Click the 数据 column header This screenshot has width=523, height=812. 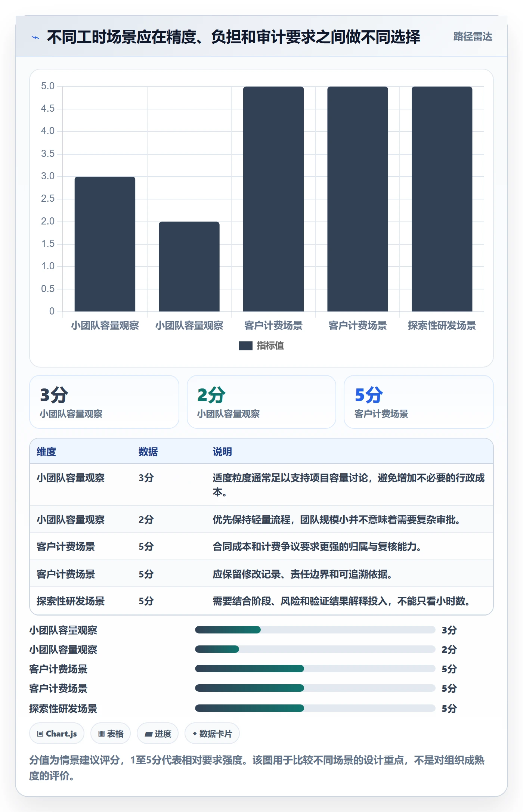pyautogui.click(x=148, y=452)
